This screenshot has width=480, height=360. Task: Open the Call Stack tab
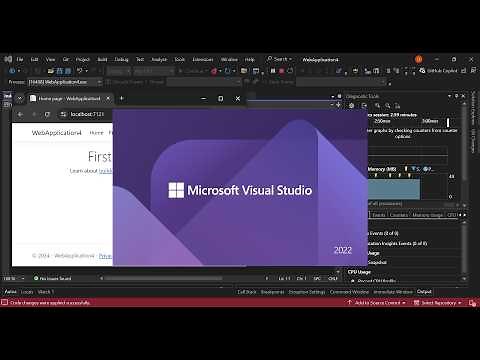247,292
